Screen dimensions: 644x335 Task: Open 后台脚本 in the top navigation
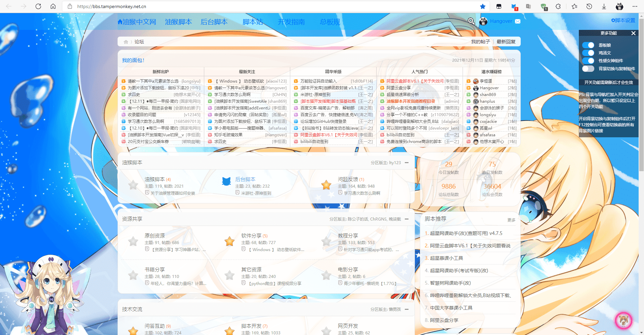tap(214, 22)
